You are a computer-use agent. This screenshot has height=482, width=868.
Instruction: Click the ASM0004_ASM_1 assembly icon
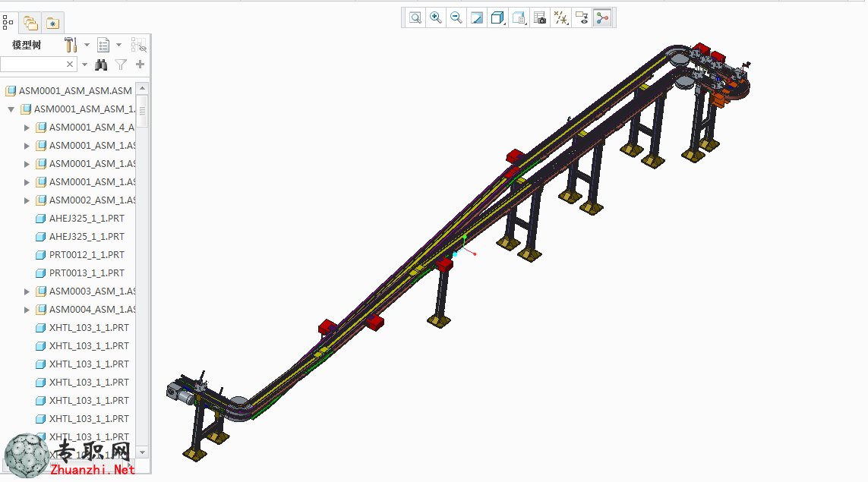pos(40,310)
